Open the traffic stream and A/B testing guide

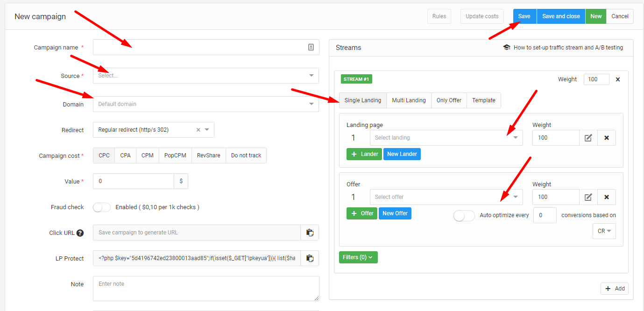pos(563,48)
